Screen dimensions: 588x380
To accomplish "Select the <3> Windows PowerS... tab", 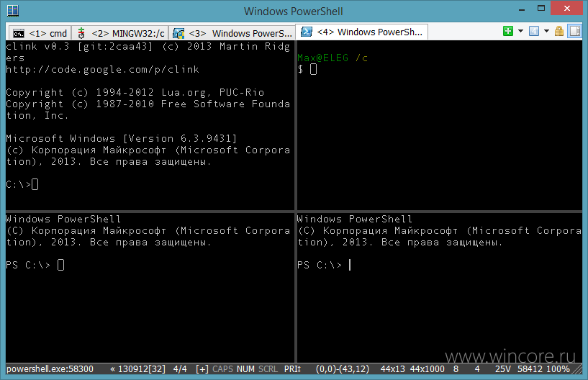I will (x=232, y=33).
